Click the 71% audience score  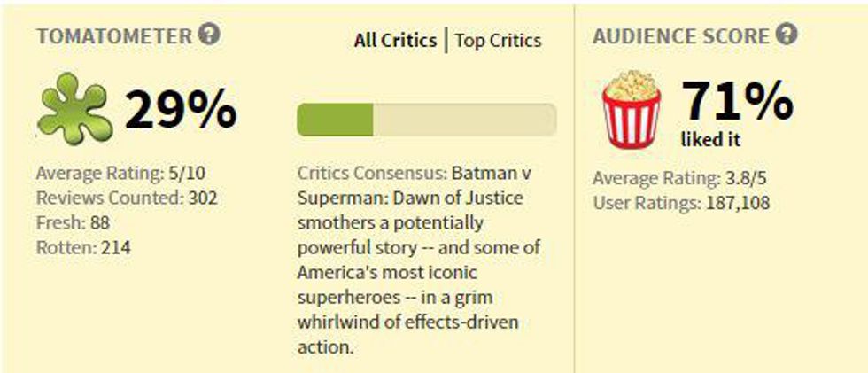point(737,101)
